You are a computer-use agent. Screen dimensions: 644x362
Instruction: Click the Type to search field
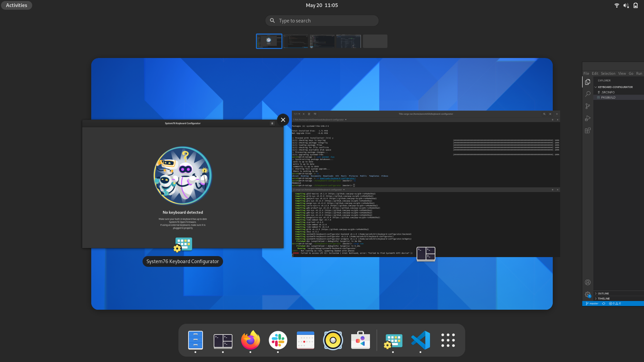click(322, 20)
